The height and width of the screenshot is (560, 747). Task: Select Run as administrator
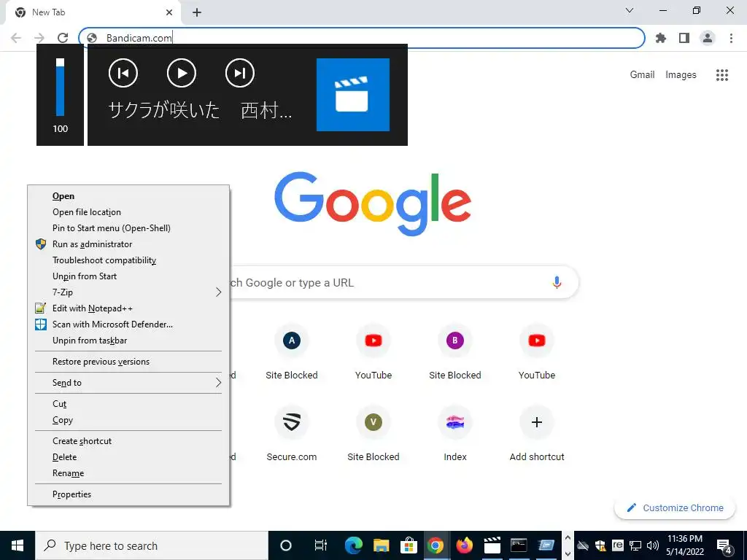point(128,244)
